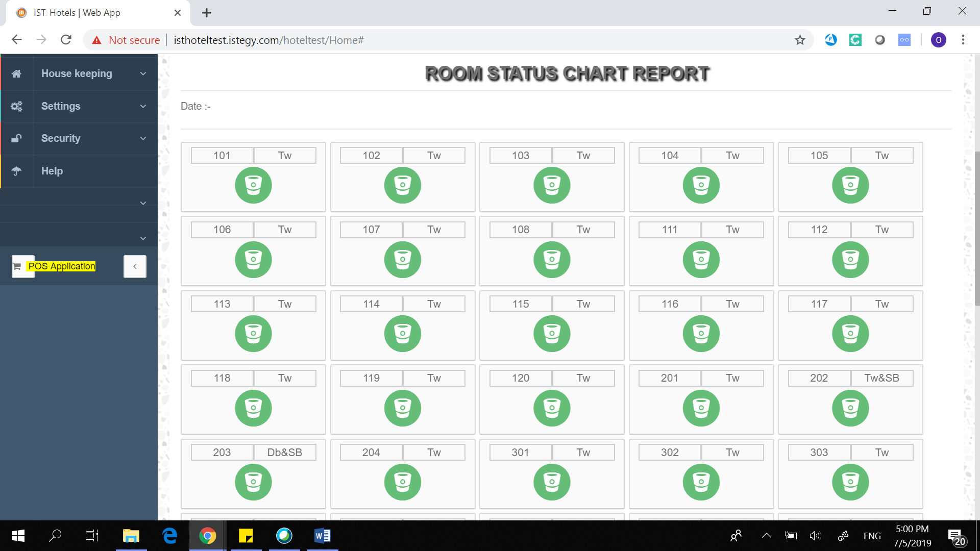Expand the House keeping menu chevron
Viewport: 980px width, 551px height.
coord(143,73)
